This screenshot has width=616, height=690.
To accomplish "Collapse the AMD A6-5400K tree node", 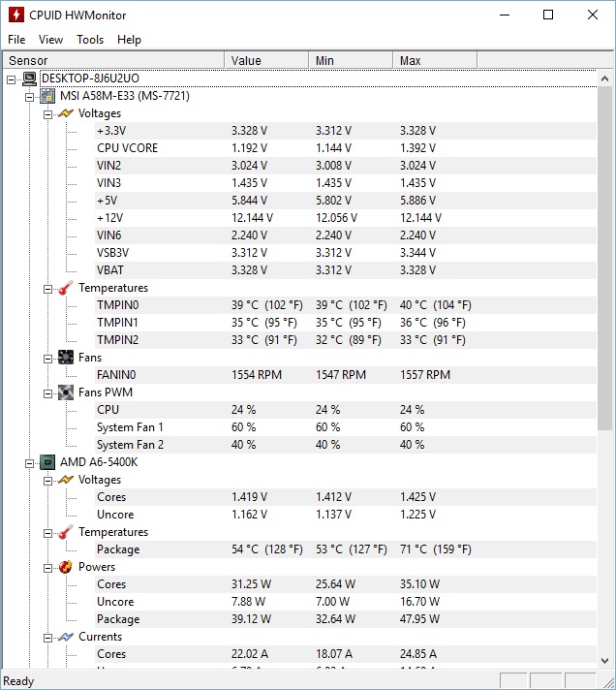I will 29,462.
